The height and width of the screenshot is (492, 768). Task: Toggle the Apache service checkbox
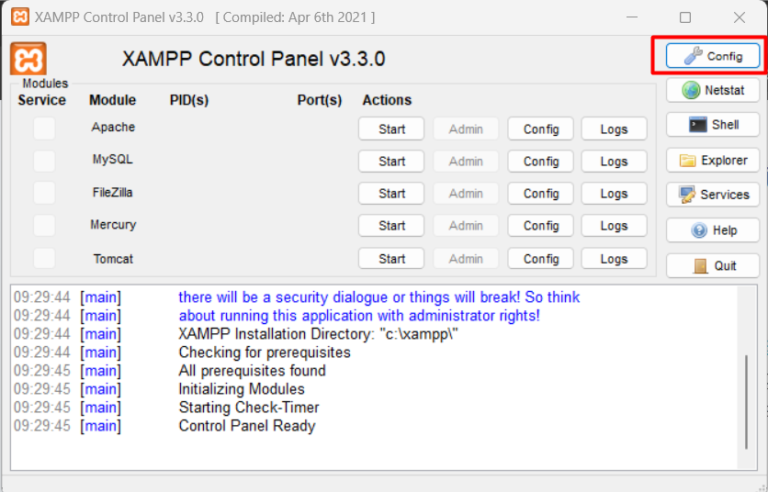click(44, 128)
